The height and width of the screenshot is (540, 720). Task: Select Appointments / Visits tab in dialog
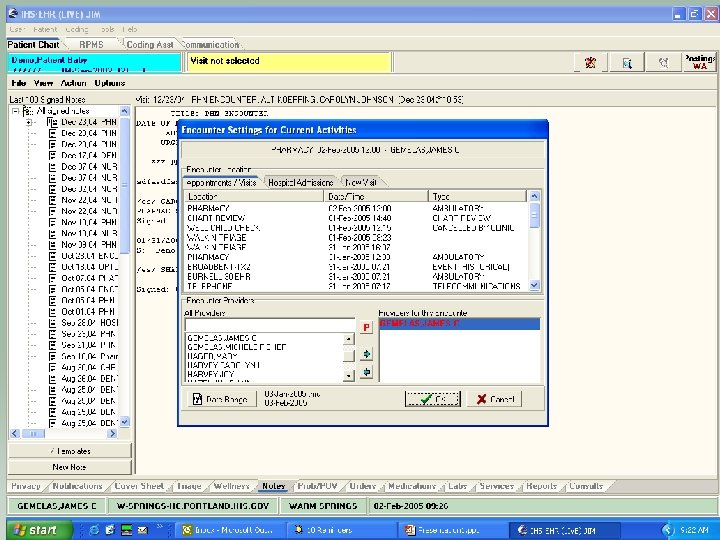pyautogui.click(x=221, y=182)
